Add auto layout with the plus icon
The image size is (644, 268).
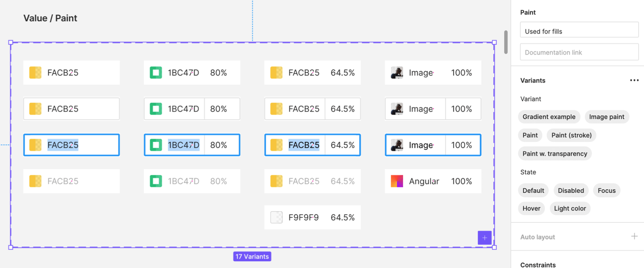634,236
